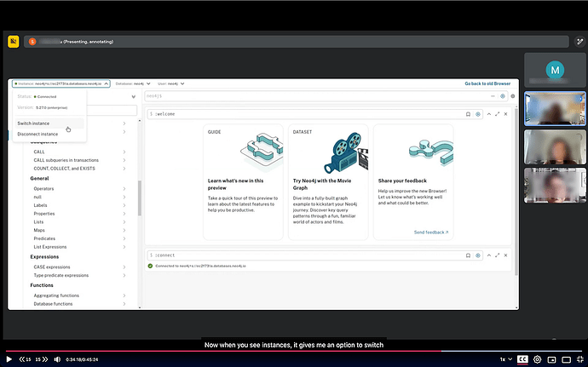The image size is (588, 367).
Task: Open video player settings gear
Action: 537,359
